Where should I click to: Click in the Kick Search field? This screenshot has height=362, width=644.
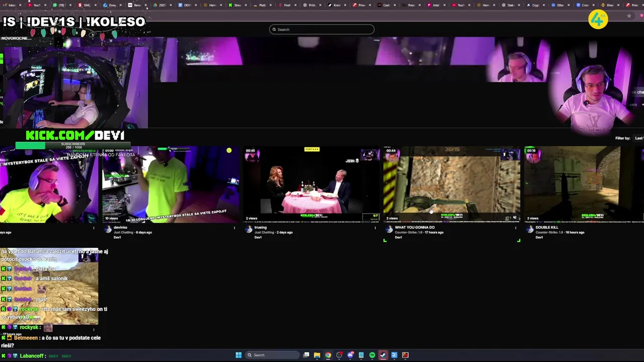point(322,29)
